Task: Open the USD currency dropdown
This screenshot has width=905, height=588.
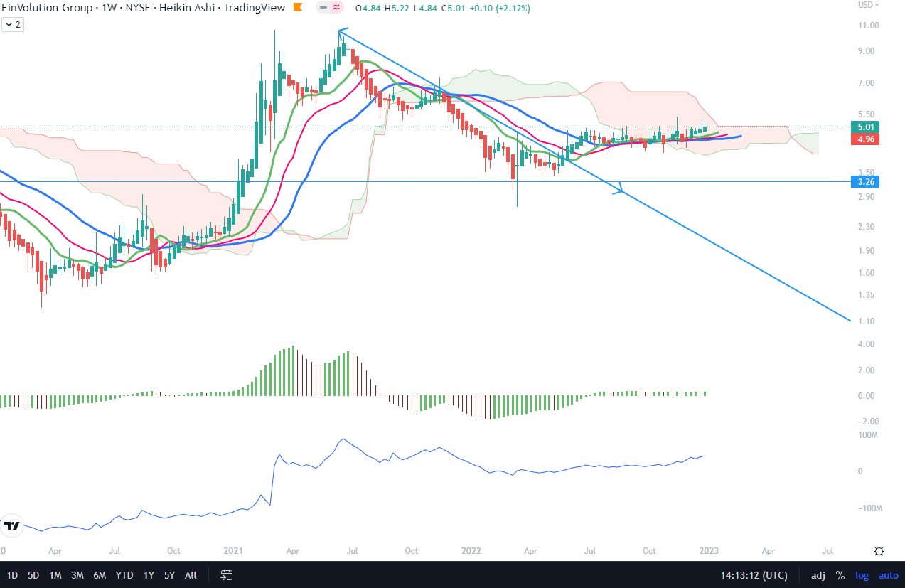Action: 869,4
